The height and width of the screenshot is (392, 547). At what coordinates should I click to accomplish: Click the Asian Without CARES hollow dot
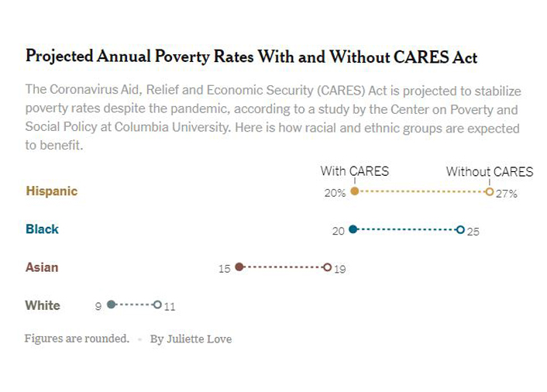click(x=328, y=267)
